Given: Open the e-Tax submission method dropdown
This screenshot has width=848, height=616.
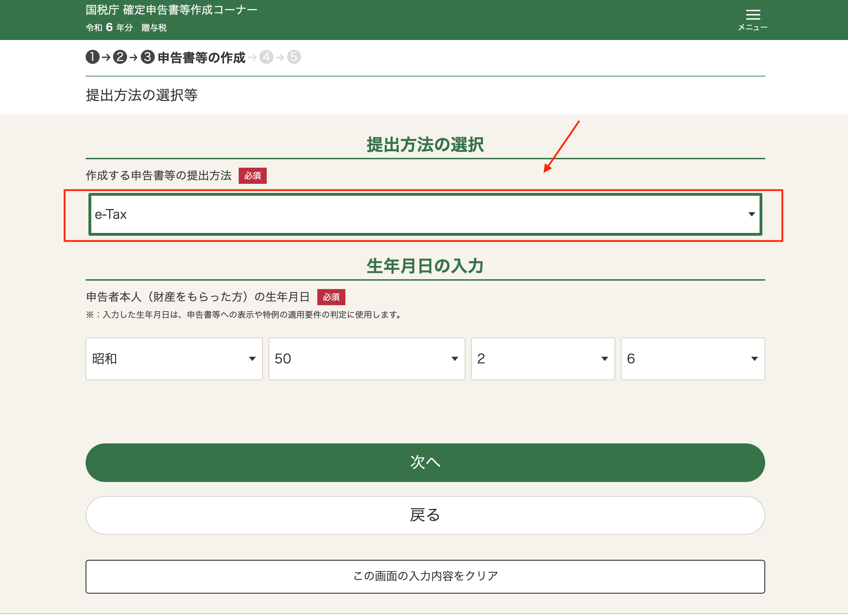Looking at the screenshot, I should point(425,215).
